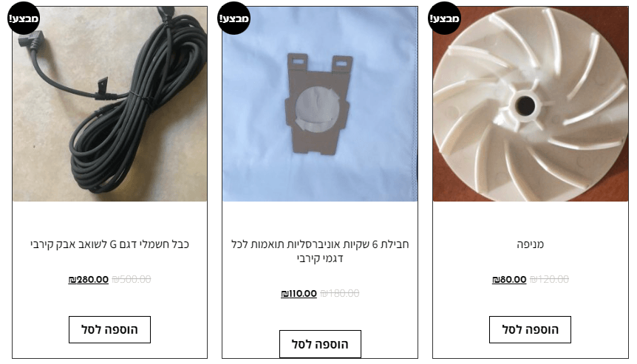Open the 'חבילת 6 שקיות אוניברסליות' product title

tap(320, 251)
